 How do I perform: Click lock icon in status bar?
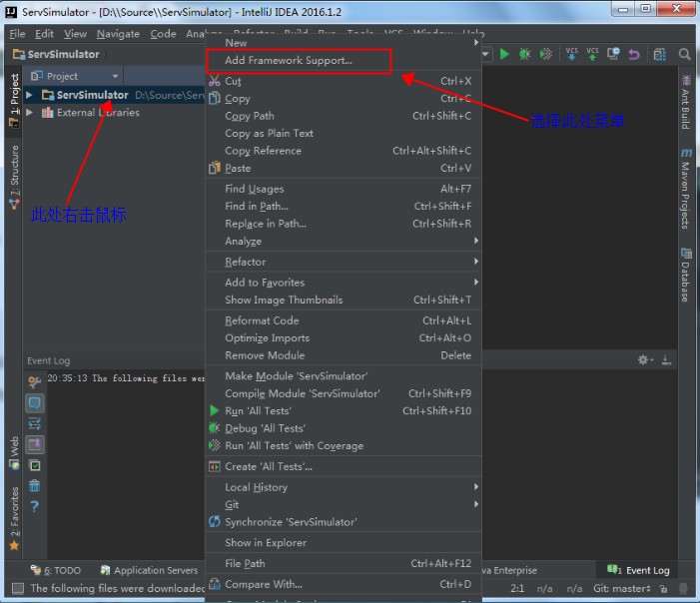tap(664, 589)
